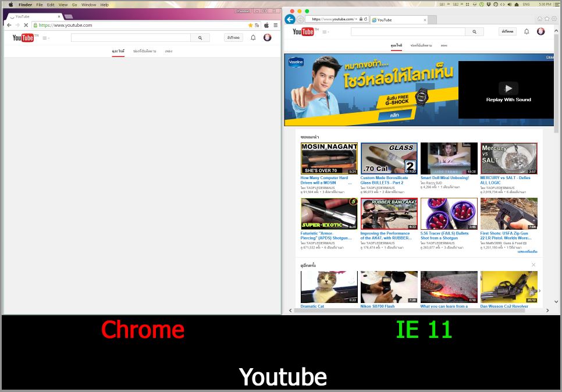The width and height of the screenshot is (562, 392).
Task: Stop page loading in Chrome window
Action: (x=26, y=25)
